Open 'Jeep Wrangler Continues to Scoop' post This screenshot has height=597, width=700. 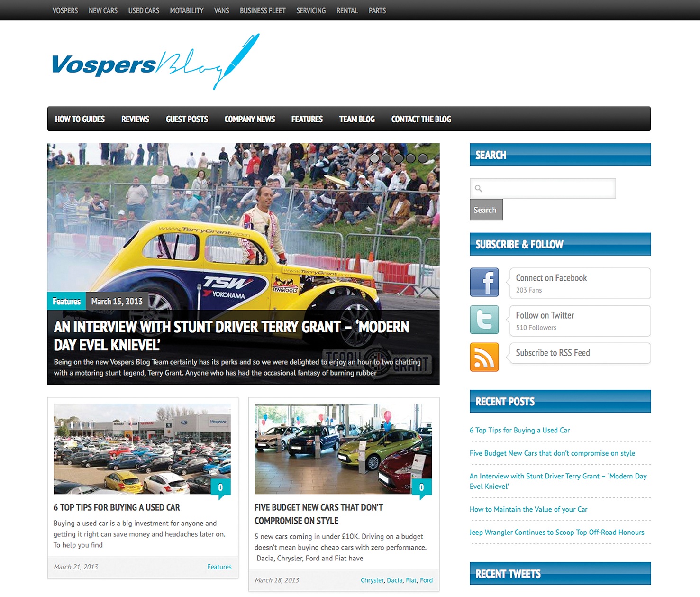click(x=557, y=532)
